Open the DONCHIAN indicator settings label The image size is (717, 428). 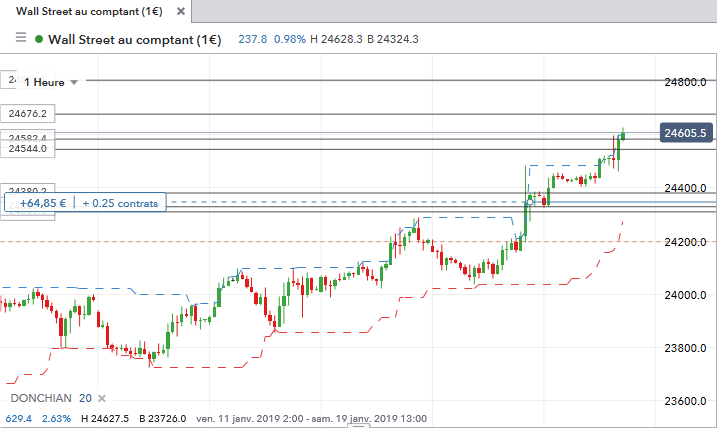tap(40, 398)
